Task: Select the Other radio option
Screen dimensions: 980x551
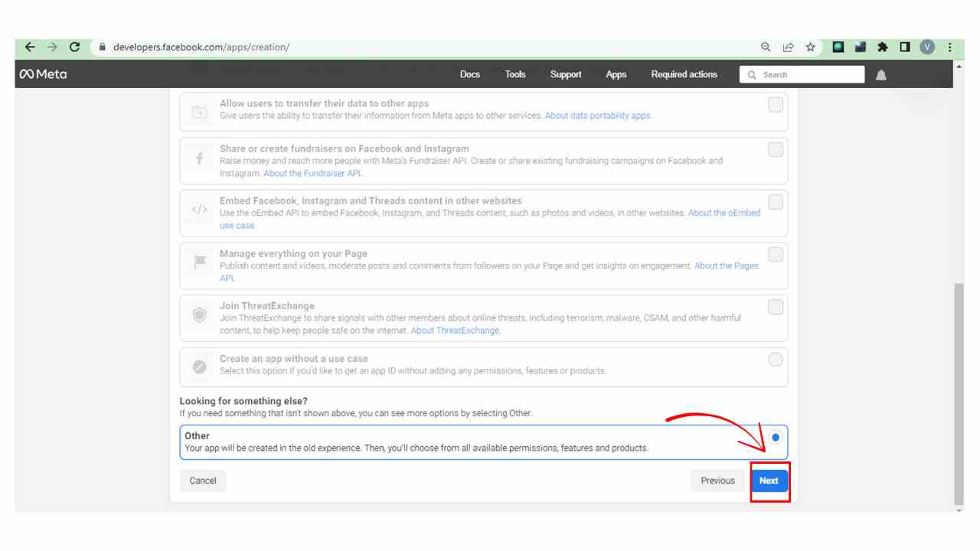Action: click(776, 438)
